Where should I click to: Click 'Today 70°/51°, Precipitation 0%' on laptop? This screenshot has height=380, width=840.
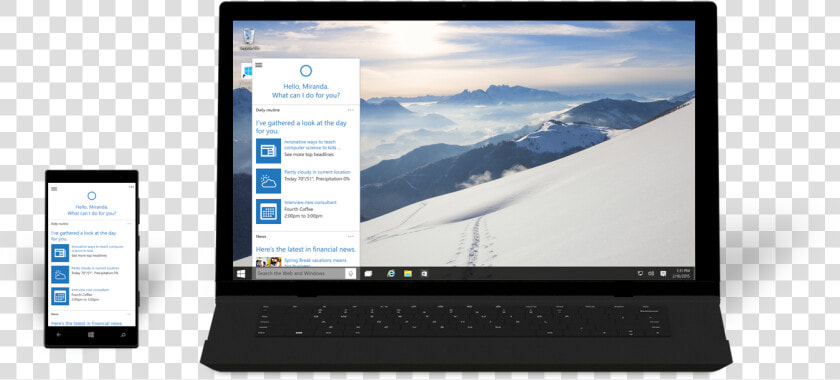pyautogui.click(x=317, y=178)
